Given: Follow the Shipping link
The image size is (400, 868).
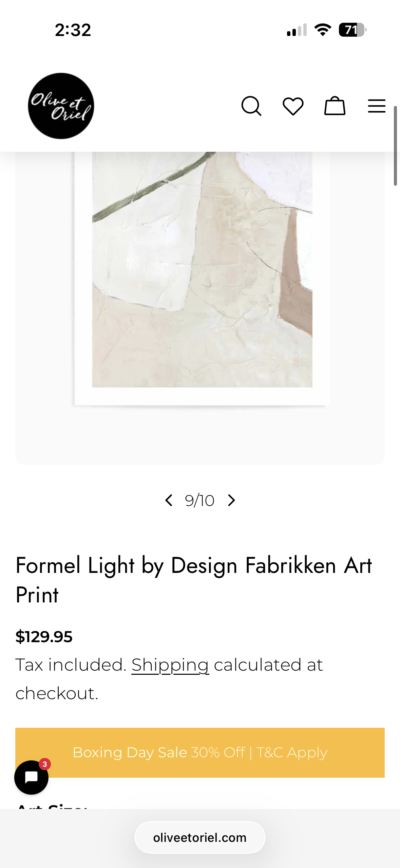Looking at the screenshot, I should tap(170, 665).
